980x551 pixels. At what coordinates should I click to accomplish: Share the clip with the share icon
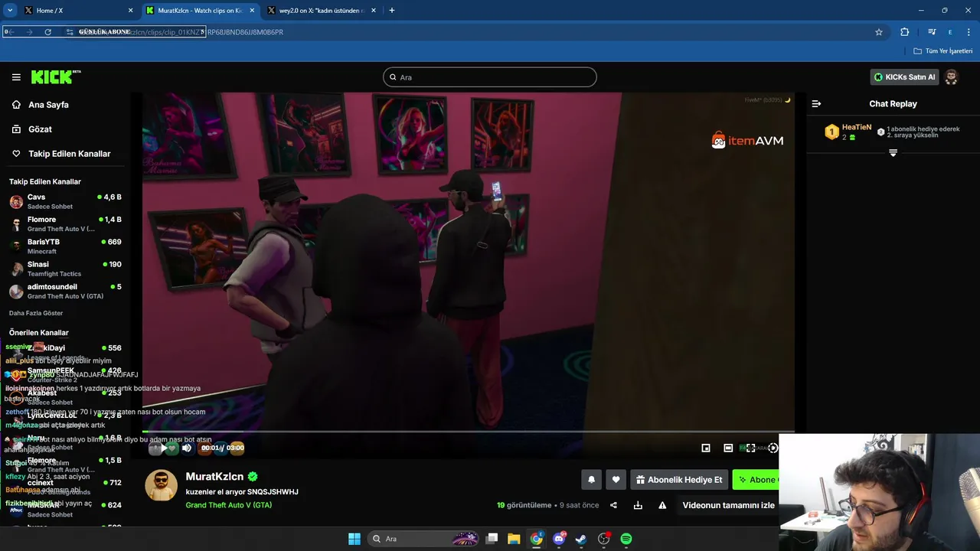[x=613, y=505]
